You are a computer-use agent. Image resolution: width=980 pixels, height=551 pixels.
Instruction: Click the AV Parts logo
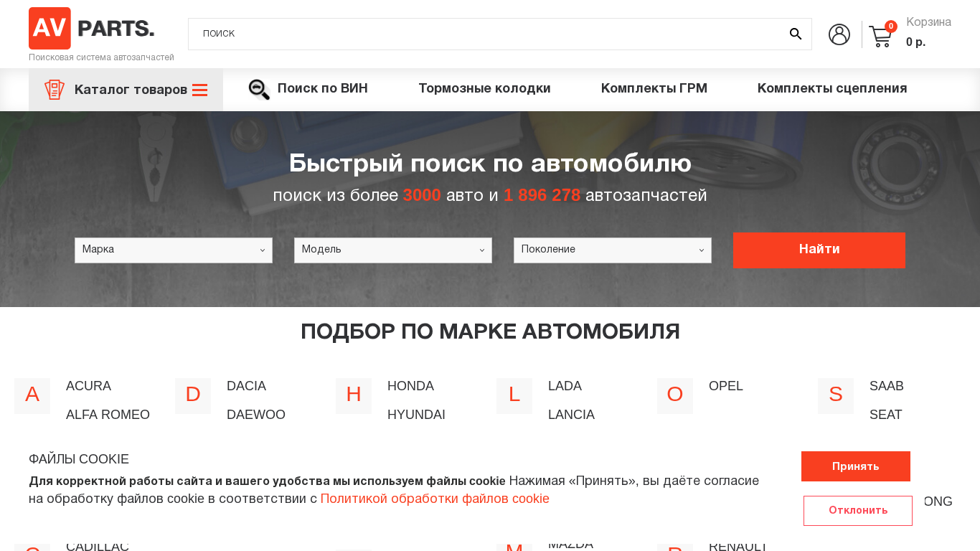click(x=91, y=29)
